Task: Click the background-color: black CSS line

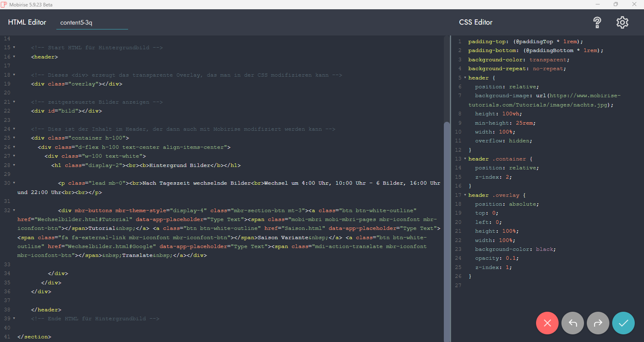Action: pyautogui.click(x=515, y=249)
